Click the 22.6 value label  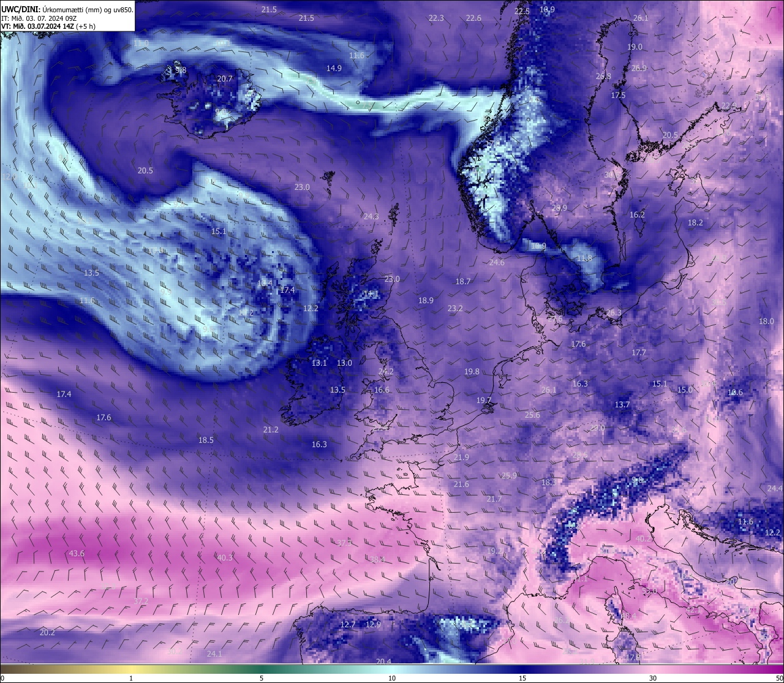click(473, 18)
